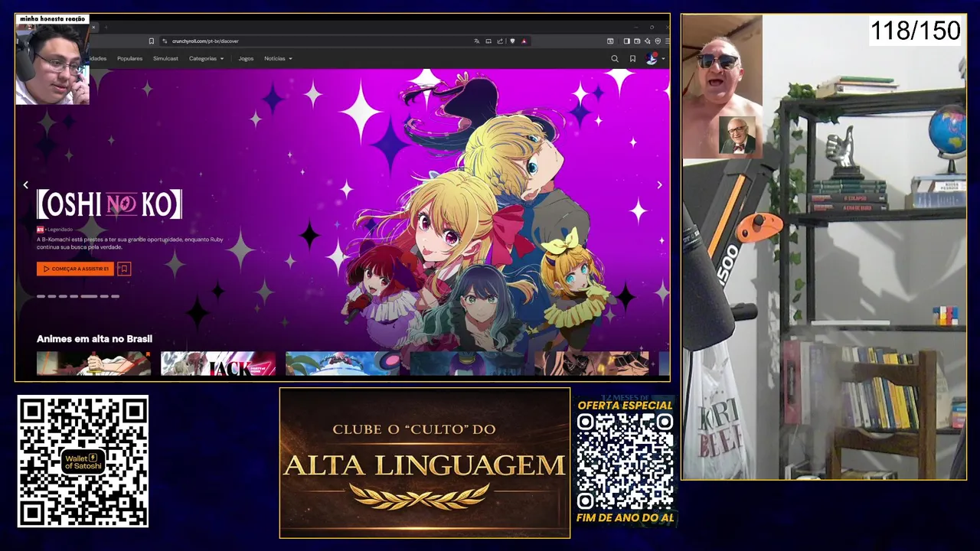
Task: Close the current browser tab
Action: click(x=94, y=28)
